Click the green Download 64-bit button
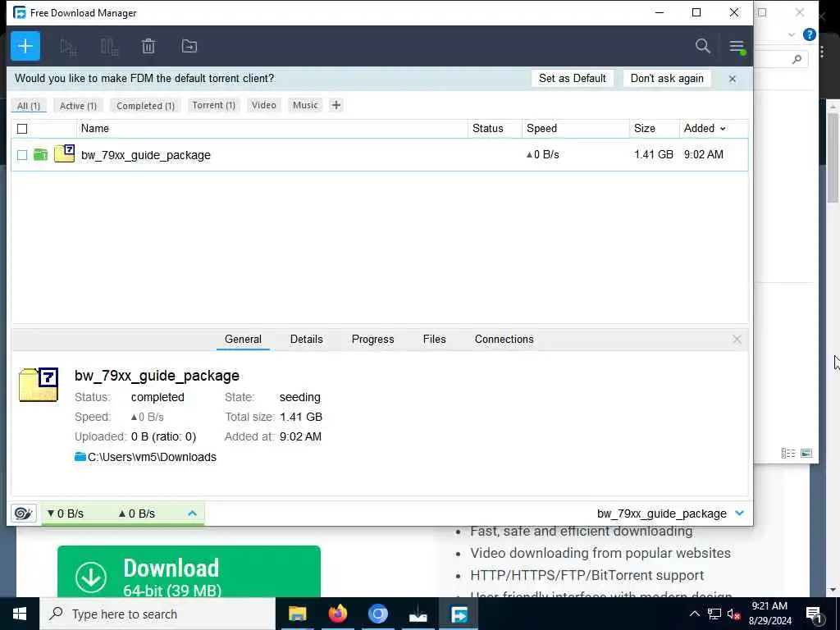The height and width of the screenshot is (630, 840). click(189, 572)
